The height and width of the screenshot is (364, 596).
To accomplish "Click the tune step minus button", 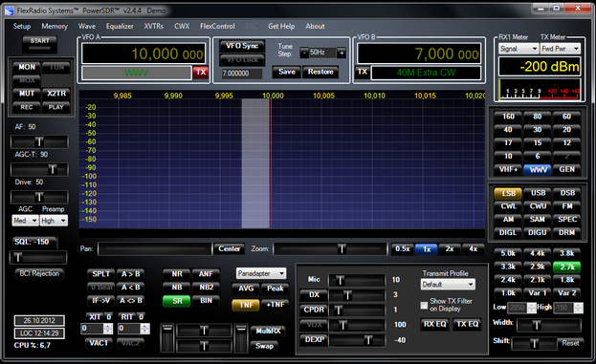I will (x=303, y=53).
